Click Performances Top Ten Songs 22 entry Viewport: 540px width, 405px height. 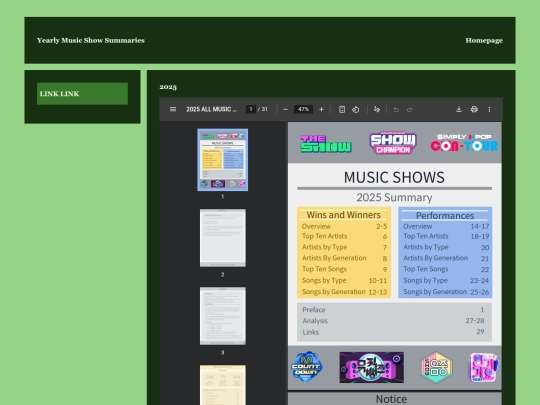446,269
